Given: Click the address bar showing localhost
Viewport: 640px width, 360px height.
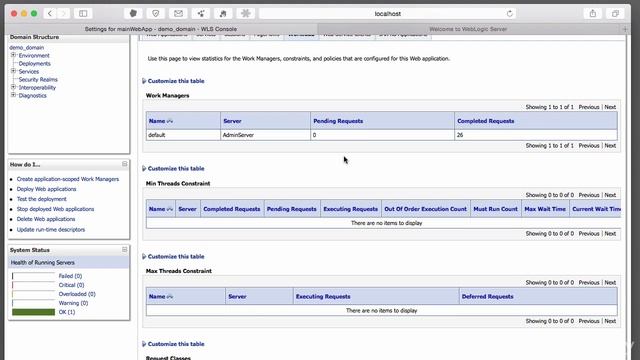Looking at the screenshot, I should click(388, 13).
